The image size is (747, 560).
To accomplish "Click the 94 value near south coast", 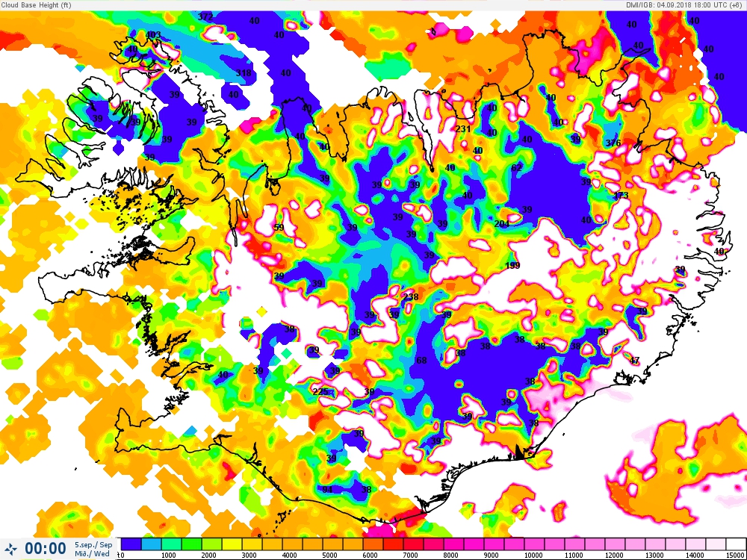I will click(x=328, y=490).
